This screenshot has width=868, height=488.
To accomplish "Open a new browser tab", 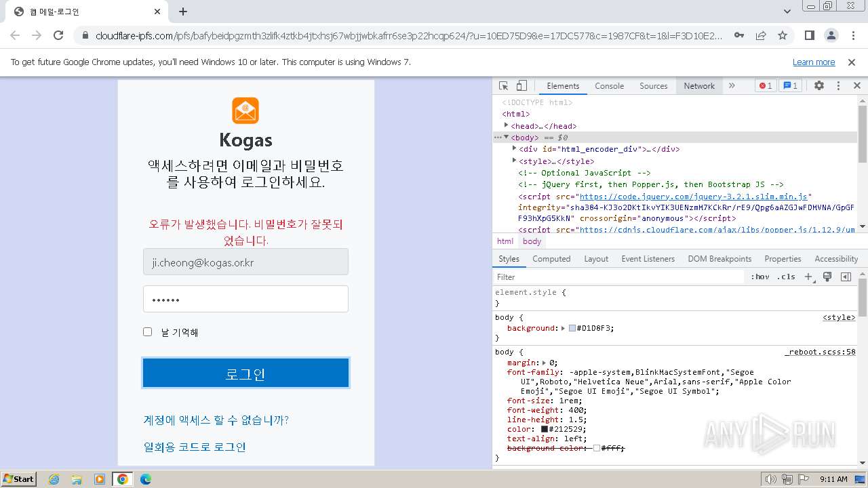I will [183, 12].
